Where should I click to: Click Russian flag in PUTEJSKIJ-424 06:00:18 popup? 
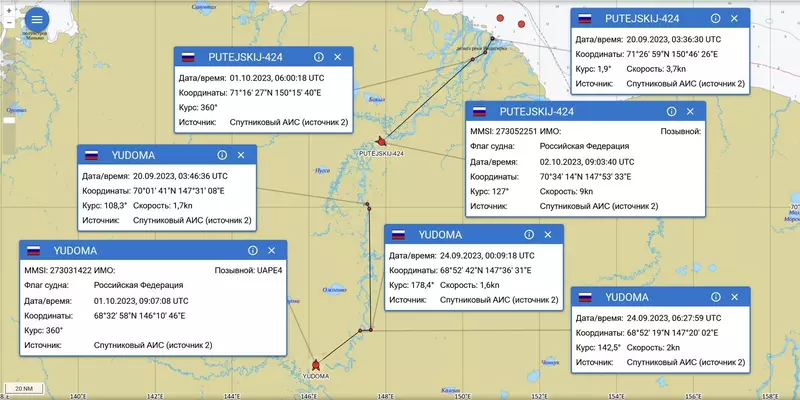(188, 58)
